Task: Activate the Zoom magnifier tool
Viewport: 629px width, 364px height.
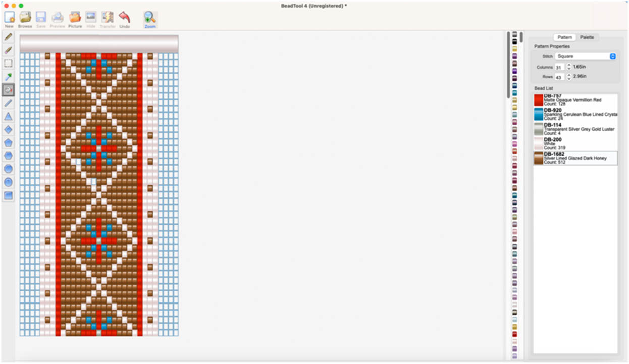Action: click(150, 18)
